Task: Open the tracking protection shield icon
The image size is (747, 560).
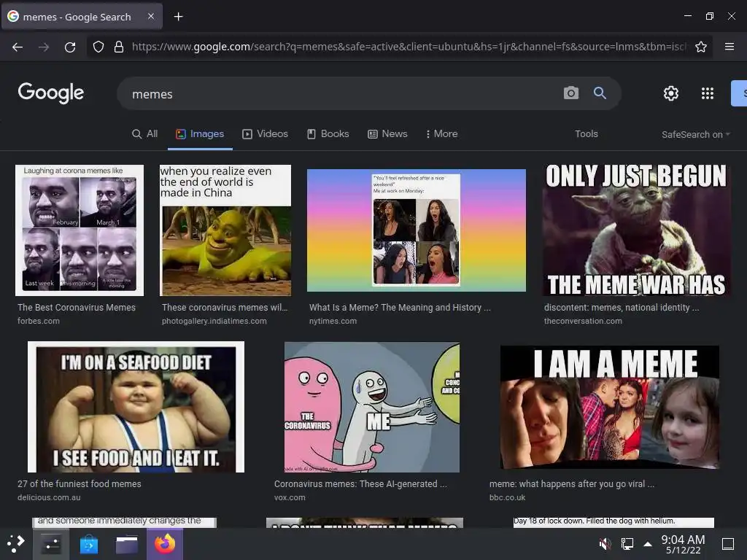Action: (x=98, y=47)
